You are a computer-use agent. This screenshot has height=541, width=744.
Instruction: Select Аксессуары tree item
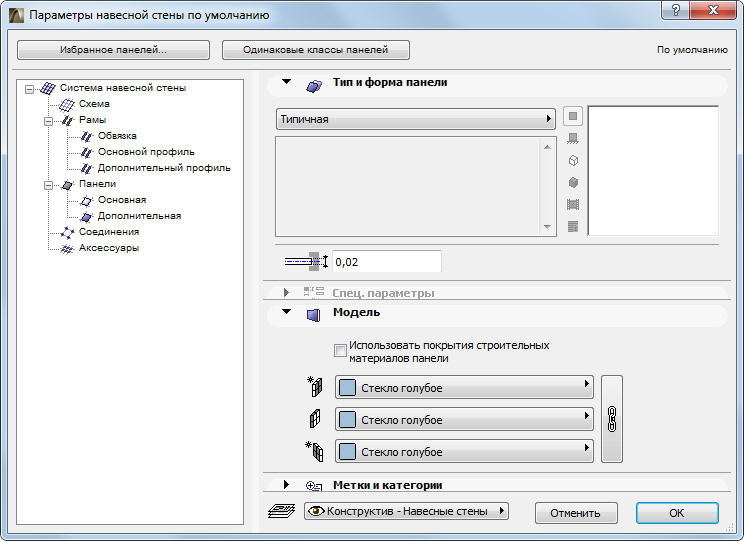(x=109, y=248)
